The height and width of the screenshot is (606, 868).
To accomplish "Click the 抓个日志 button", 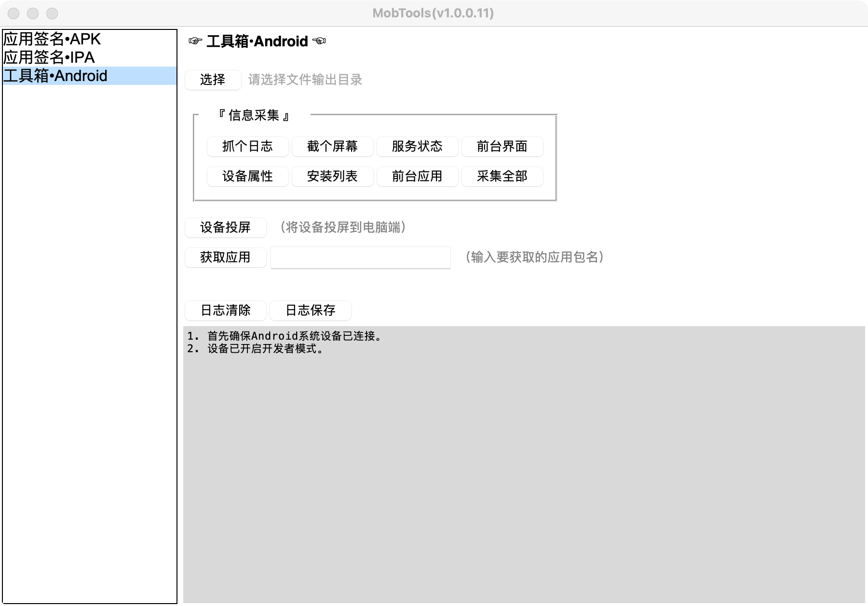I will (x=247, y=146).
